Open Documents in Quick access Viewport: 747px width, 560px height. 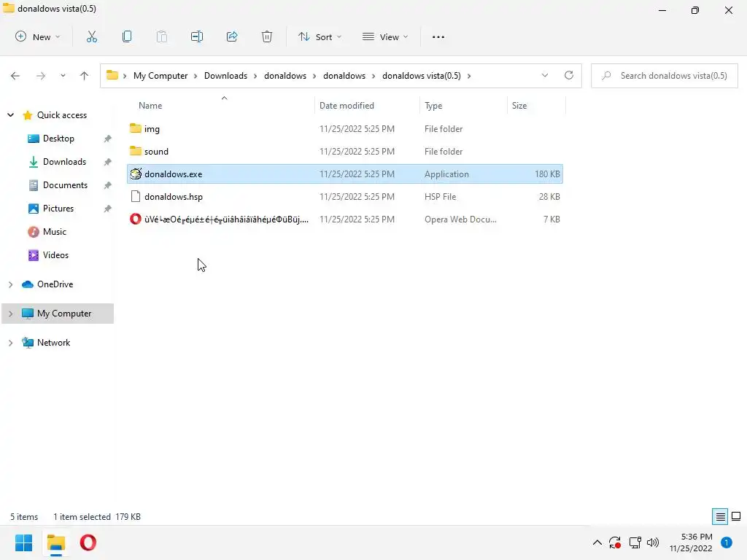[65, 184]
